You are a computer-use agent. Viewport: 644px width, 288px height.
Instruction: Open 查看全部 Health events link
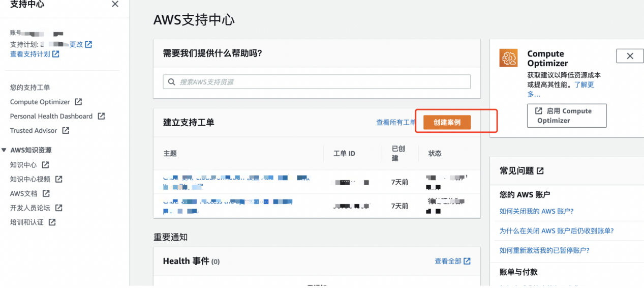tap(448, 261)
